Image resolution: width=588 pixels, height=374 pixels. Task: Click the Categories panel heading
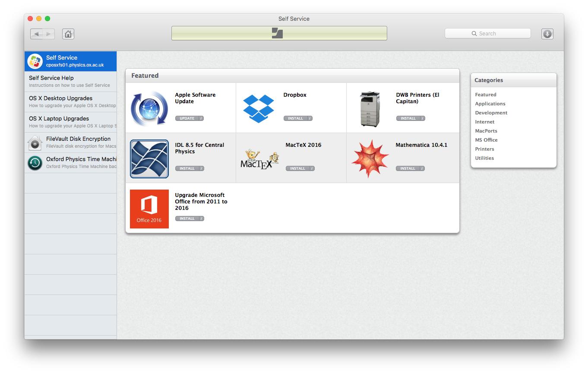pos(489,80)
